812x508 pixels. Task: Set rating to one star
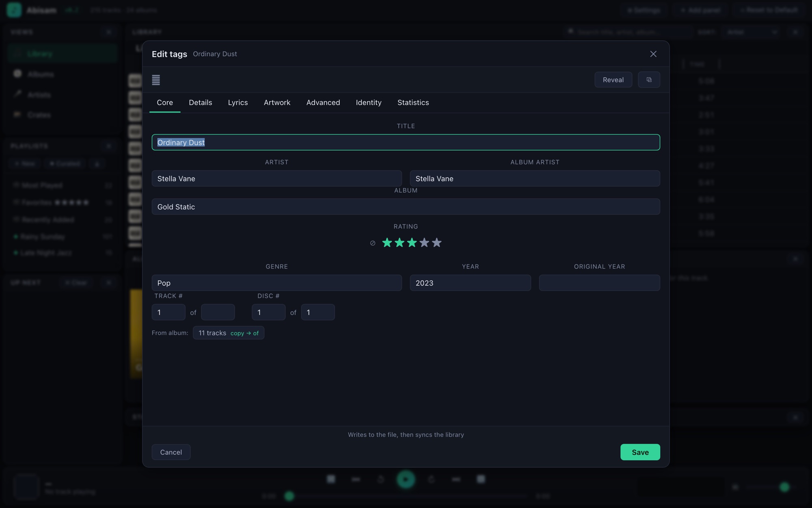coord(387,243)
